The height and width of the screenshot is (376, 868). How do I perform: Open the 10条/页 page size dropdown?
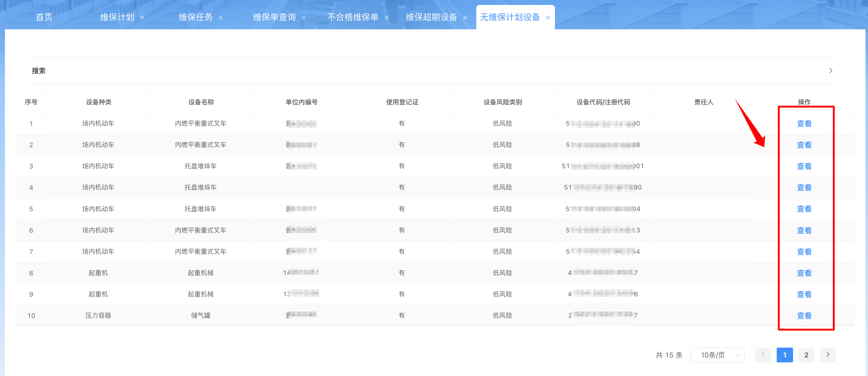click(717, 355)
